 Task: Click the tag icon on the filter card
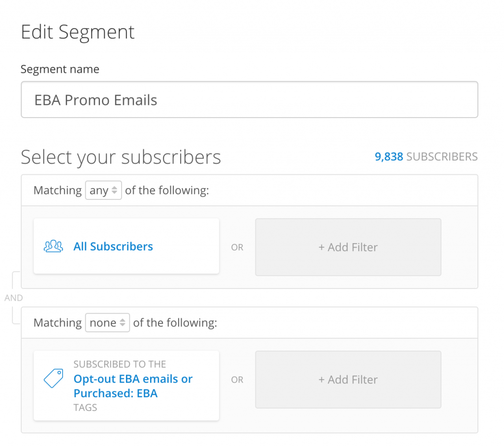click(x=53, y=378)
